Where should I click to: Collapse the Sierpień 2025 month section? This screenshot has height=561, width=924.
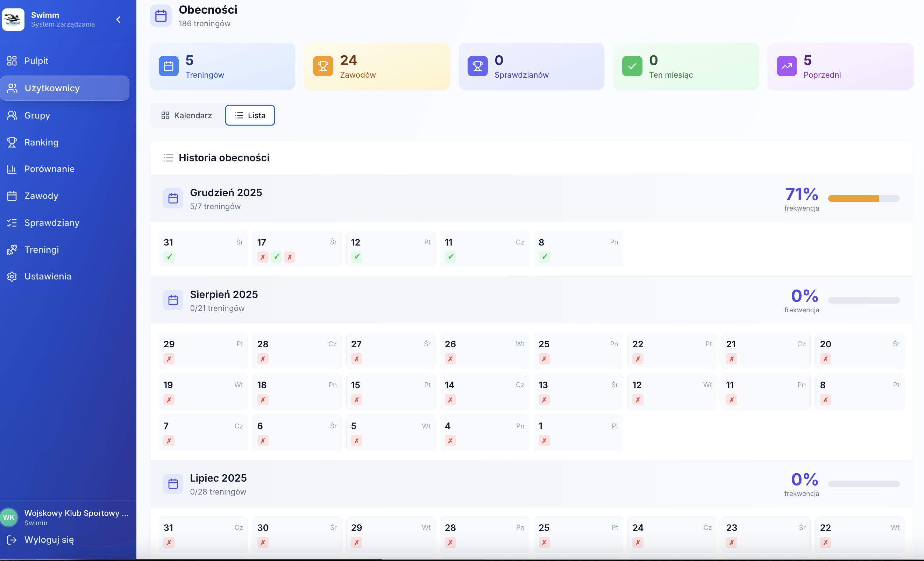[223, 295]
